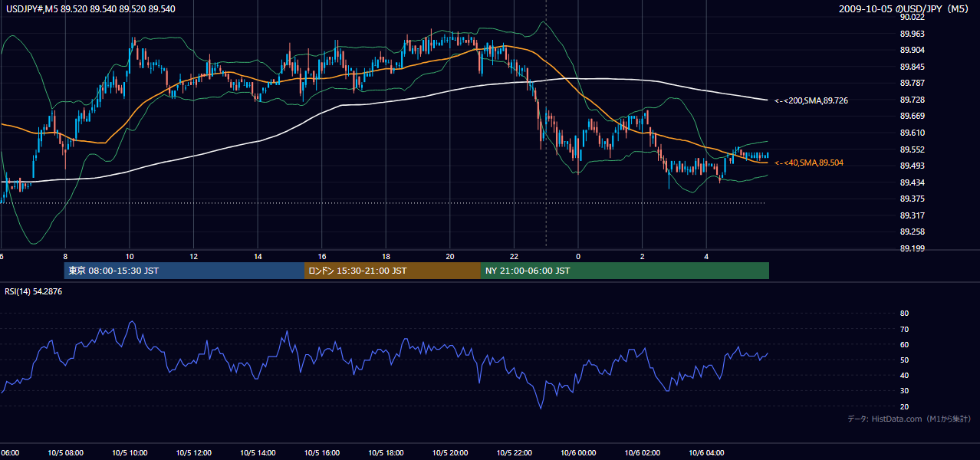The height and width of the screenshot is (460, 980).
Task: Click price scale value 89.904
Action: (x=913, y=50)
